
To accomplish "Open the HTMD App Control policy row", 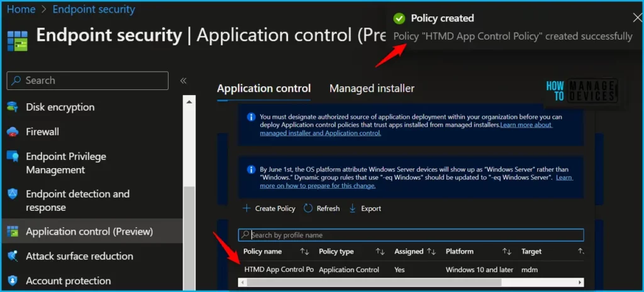I will (279, 270).
